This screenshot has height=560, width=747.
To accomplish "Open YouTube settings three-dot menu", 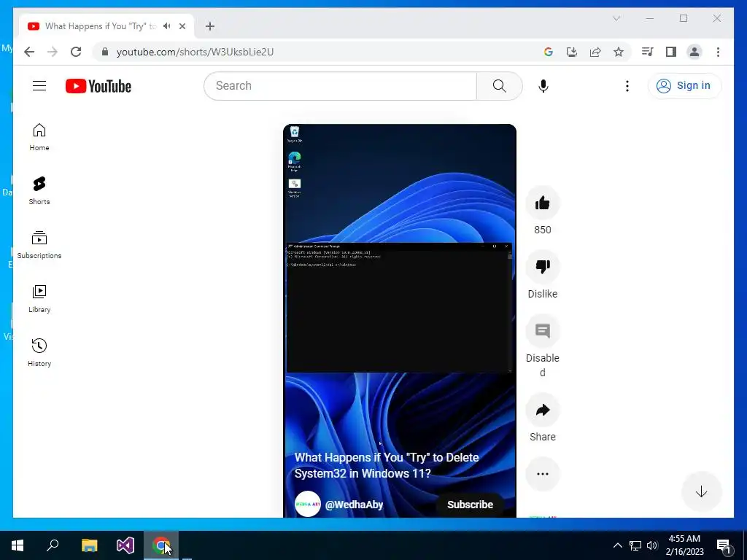I will (x=627, y=86).
